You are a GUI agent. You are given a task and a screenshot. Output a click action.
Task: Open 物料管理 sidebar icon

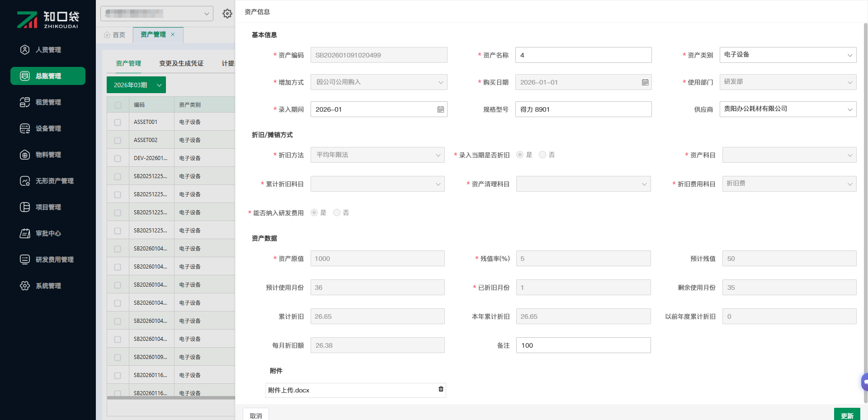click(25, 155)
